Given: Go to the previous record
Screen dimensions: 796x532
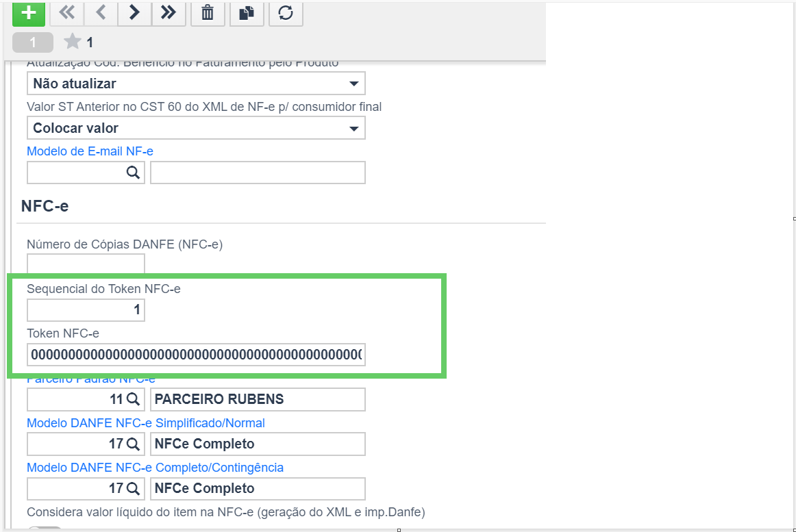Looking at the screenshot, I should (101, 13).
